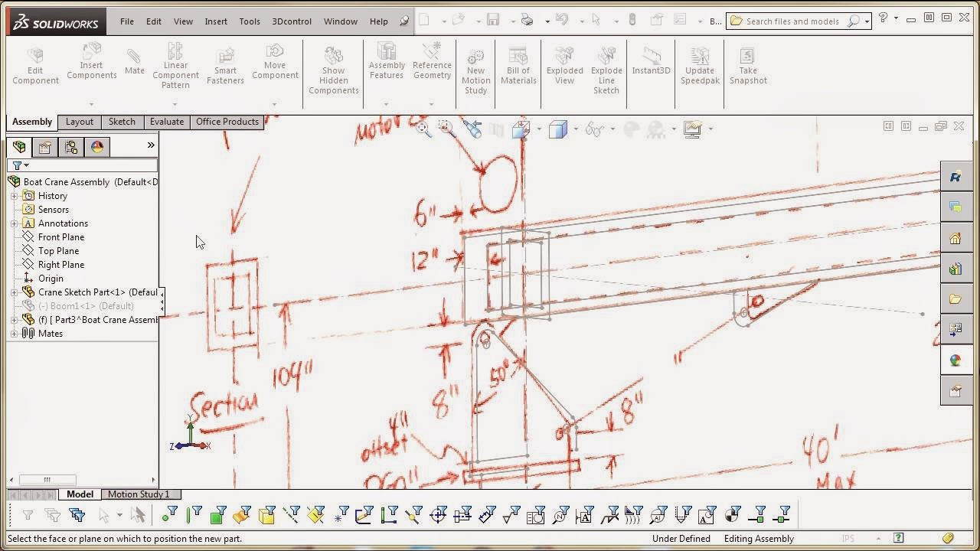Switch to the Layout tab
The height and width of the screenshot is (551, 980).
click(79, 122)
